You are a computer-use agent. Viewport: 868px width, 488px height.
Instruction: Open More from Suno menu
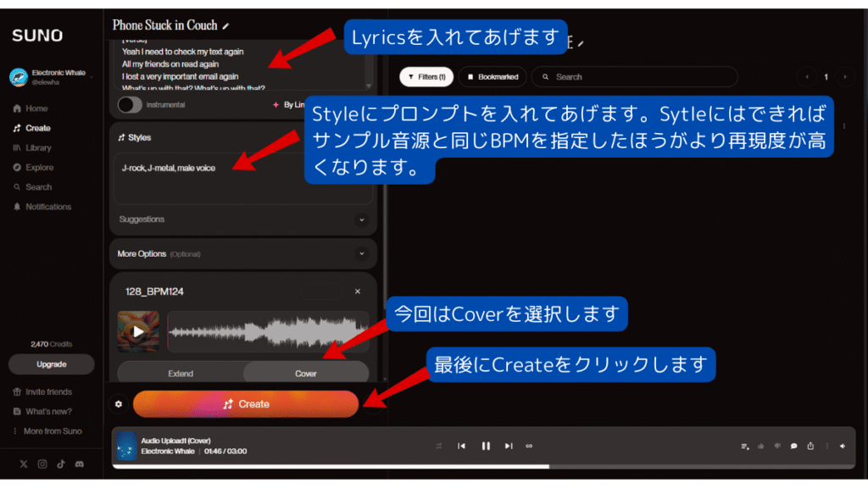47,431
